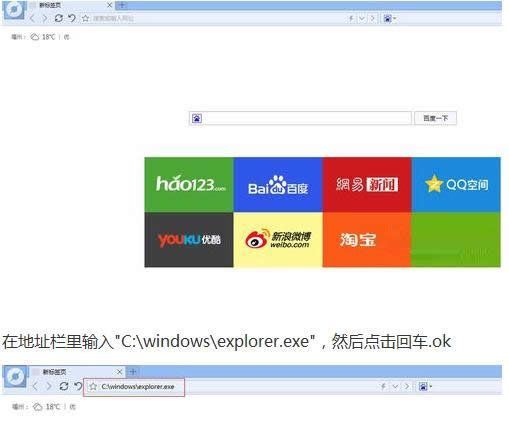Image resolution: width=509 pixels, height=448 pixels.
Task: Open the Youku 优酷 tile
Action: coord(189,240)
